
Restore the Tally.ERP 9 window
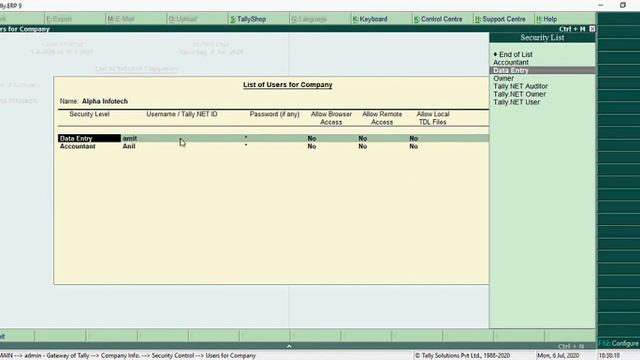[622, 5]
